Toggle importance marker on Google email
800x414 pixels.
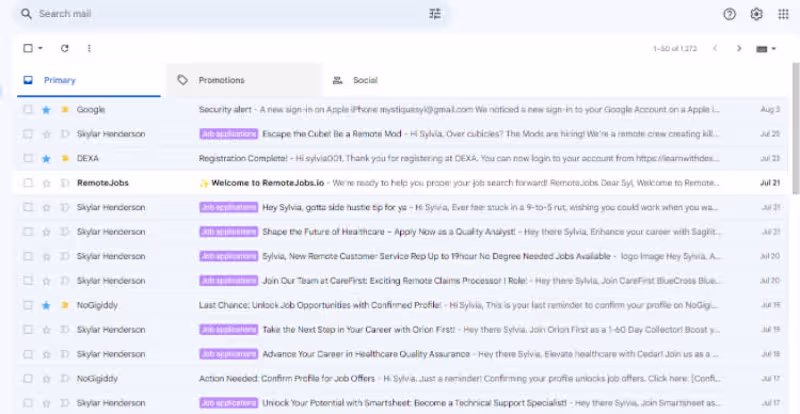pyautogui.click(x=65, y=110)
